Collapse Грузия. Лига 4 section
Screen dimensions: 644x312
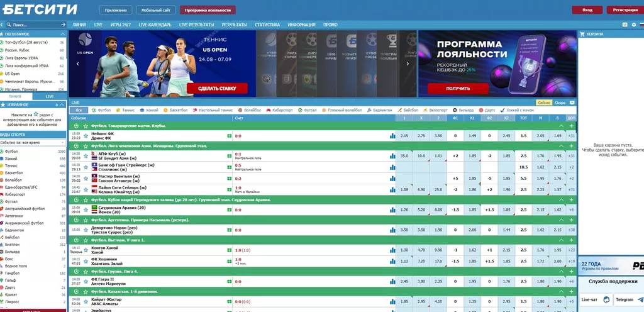click(560, 271)
